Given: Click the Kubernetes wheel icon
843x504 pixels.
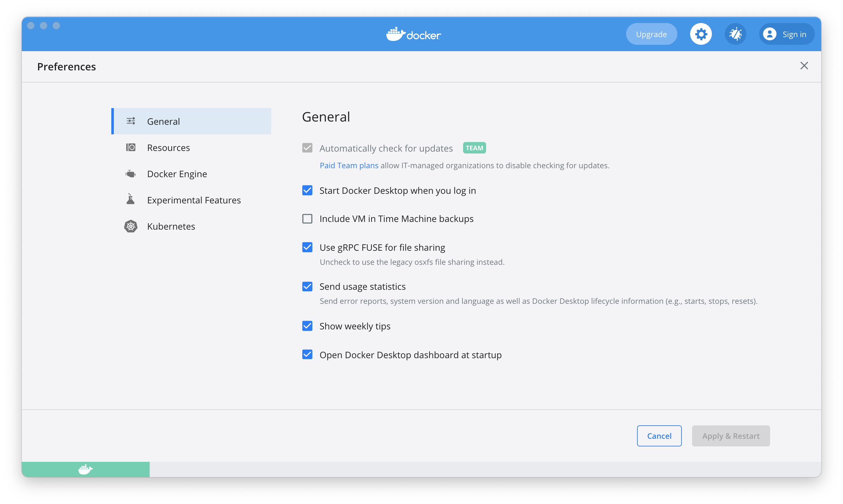Looking at the screenshot, I should (x=130, y=226).
